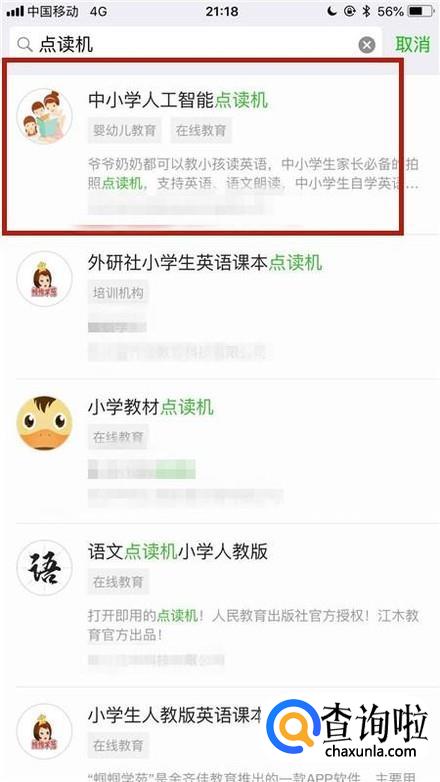440x782 pixels.
Task: Tap the magnifier search icon
Action: coord(24,45)
